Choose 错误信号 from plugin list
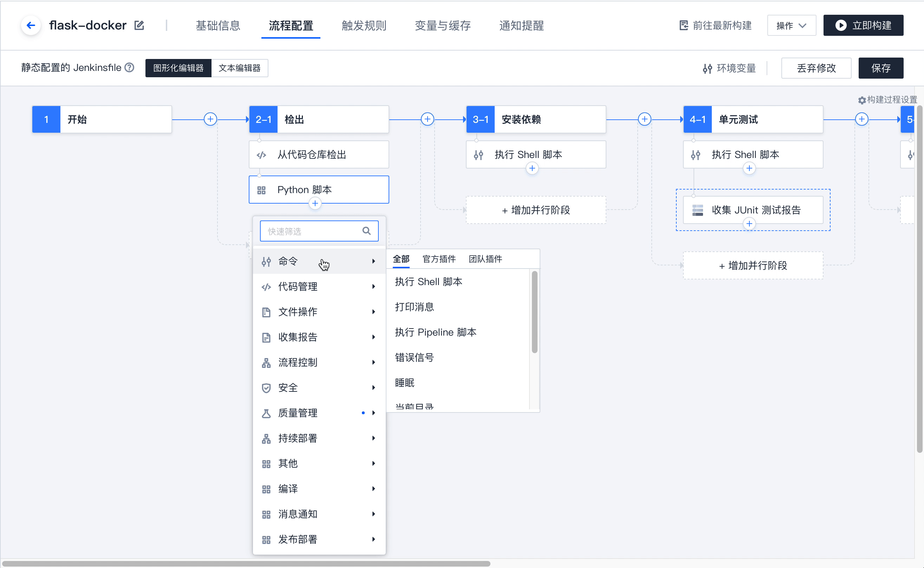This screenshot has width=924, height=568. pyautogui.click(x=415, y=357)
